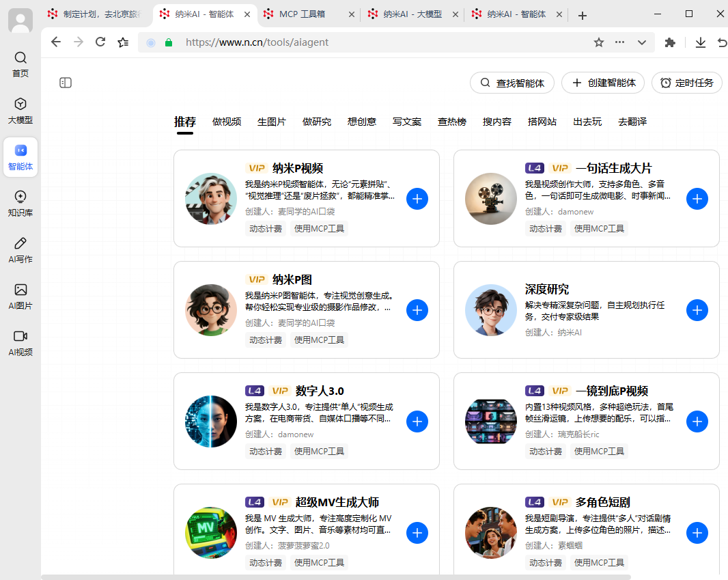Switch to the 想创意 tab

[x=362, y=122]
